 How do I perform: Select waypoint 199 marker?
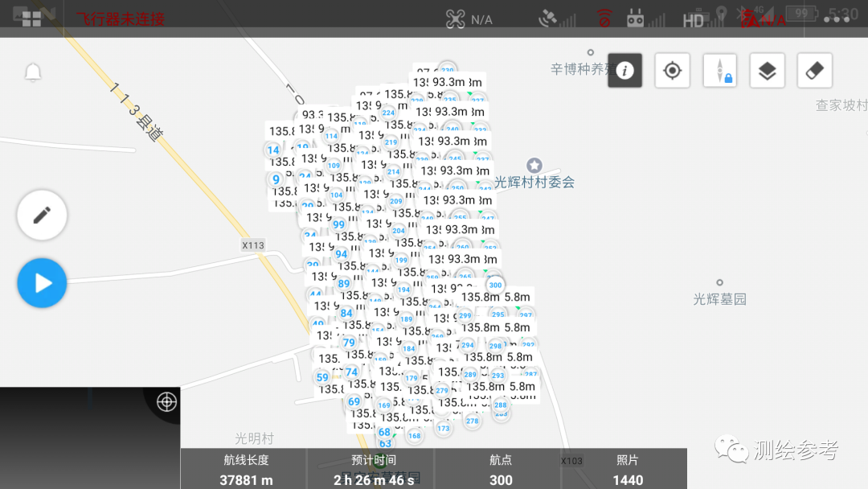(401, 260)
